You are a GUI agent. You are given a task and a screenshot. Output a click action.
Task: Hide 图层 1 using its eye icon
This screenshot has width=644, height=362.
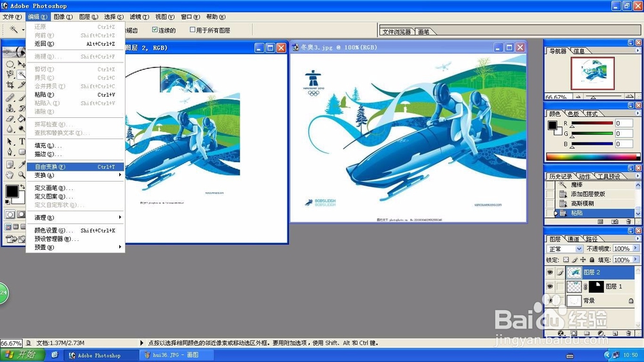click(550, 287)
